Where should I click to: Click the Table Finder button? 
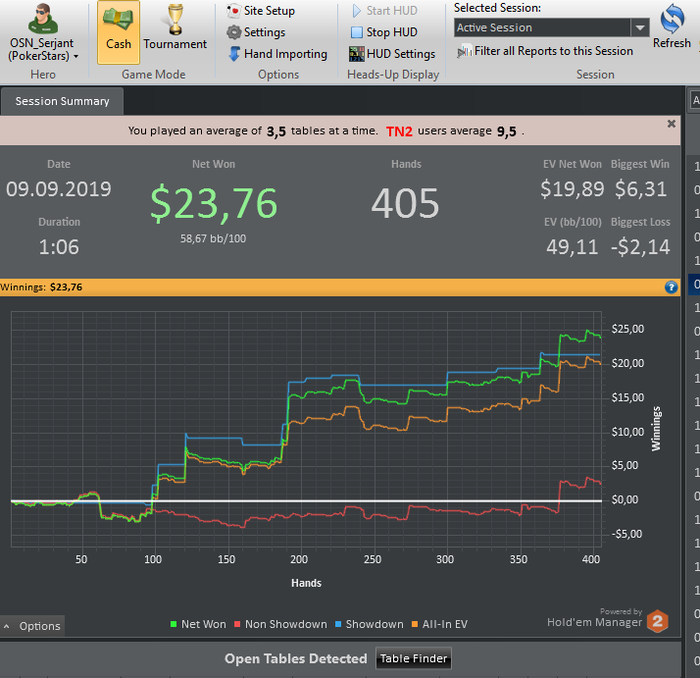[x=413, y=658]
